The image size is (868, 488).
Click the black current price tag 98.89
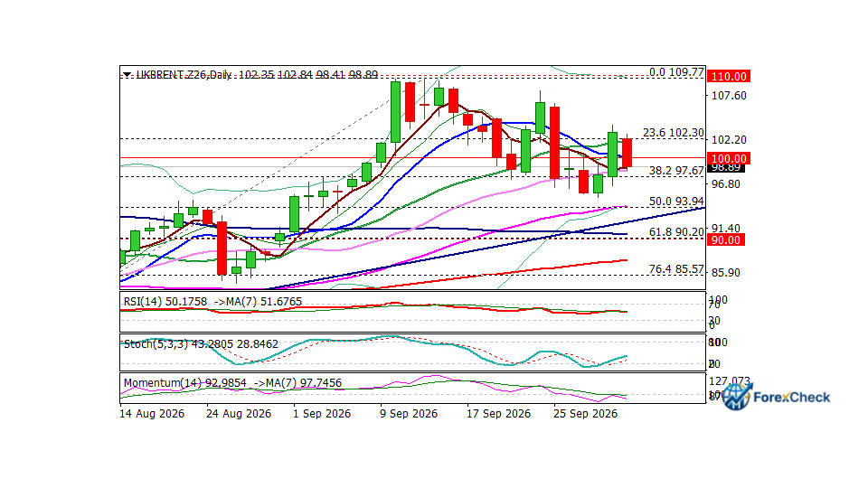pyautogui.click(x=726, y=168)
